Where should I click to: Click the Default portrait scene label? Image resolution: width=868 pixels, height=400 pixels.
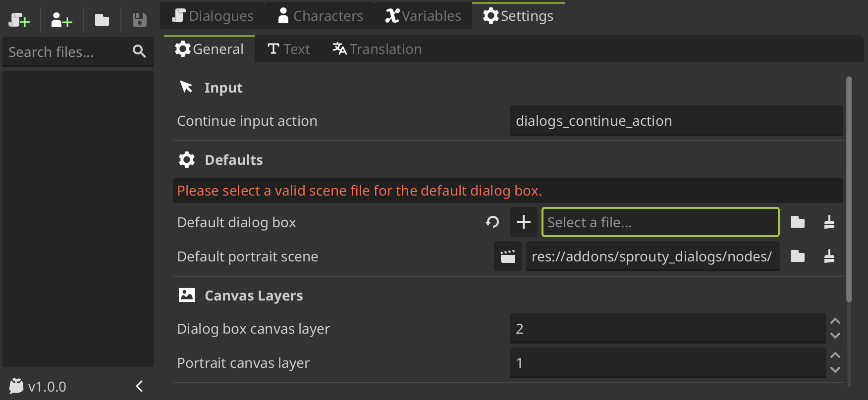(248, 256)
